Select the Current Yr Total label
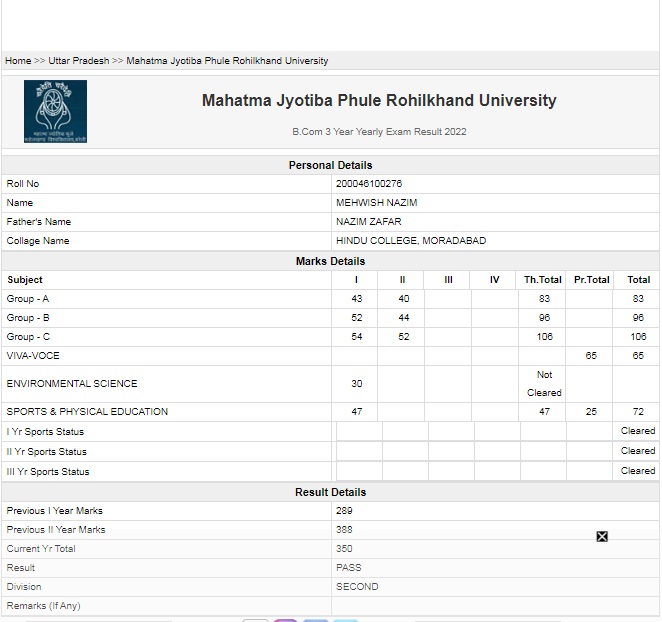 point(41,549)
